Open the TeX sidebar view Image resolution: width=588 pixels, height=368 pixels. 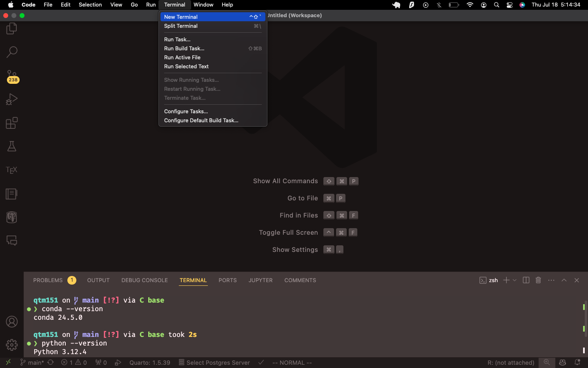(12, 170)
